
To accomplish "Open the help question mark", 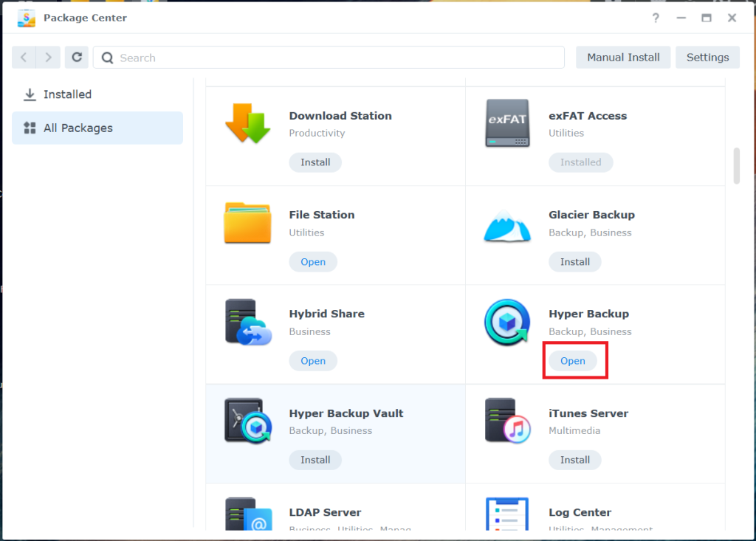I will (656, 18).
